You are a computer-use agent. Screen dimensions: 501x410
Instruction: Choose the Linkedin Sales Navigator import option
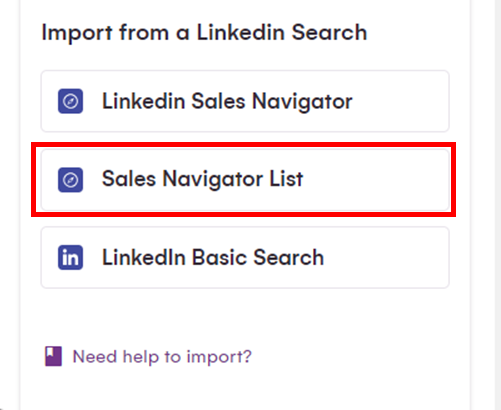tap(245, 101)
